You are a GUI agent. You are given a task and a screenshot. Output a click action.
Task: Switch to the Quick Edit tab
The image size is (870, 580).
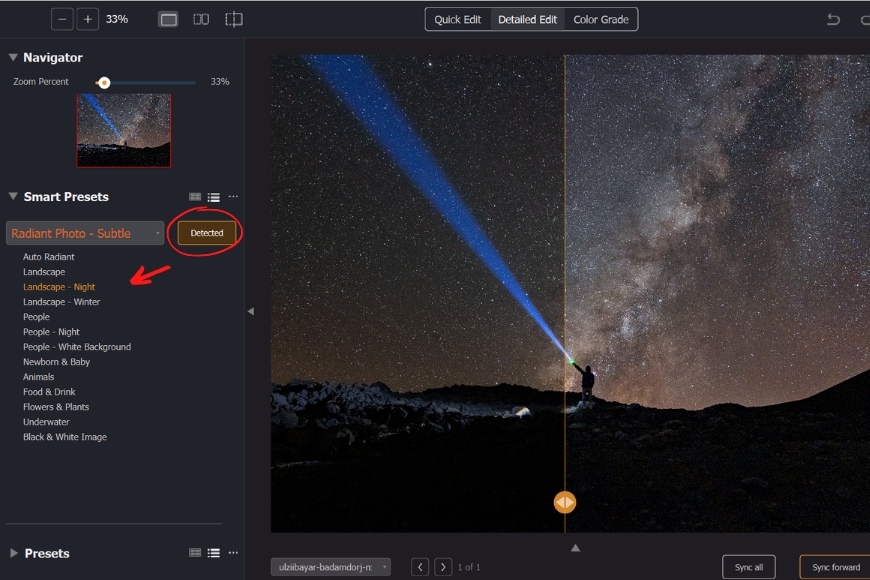[458, 19]
